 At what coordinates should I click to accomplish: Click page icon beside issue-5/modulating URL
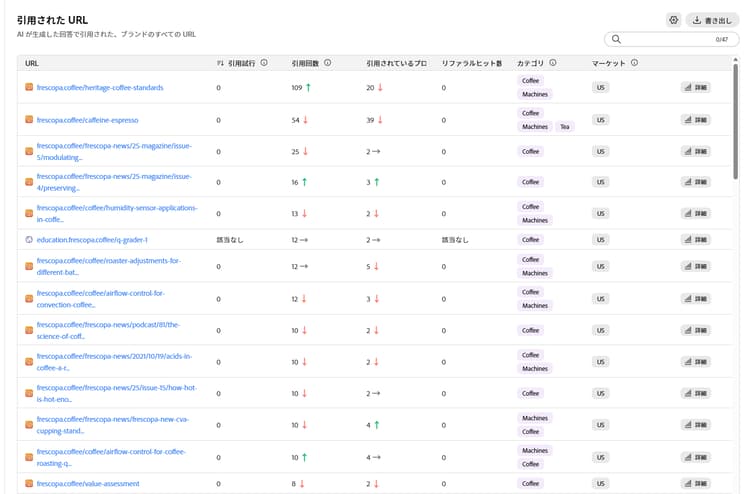29,151
